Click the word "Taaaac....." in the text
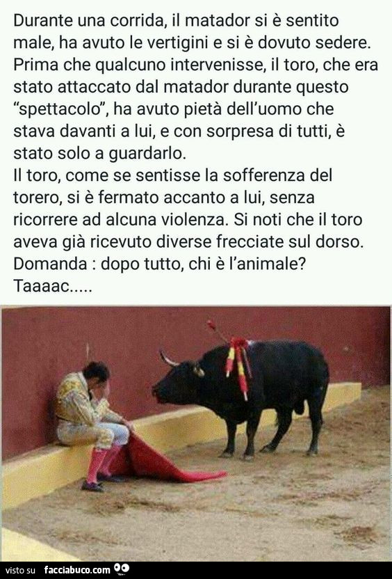 [x=53, y=286]
